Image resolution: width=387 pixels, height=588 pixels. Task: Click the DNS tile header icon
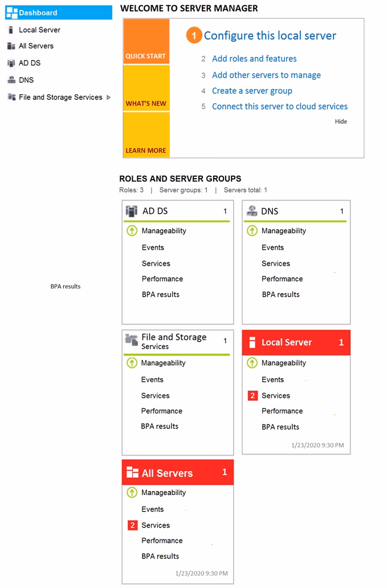click(252, 211)
